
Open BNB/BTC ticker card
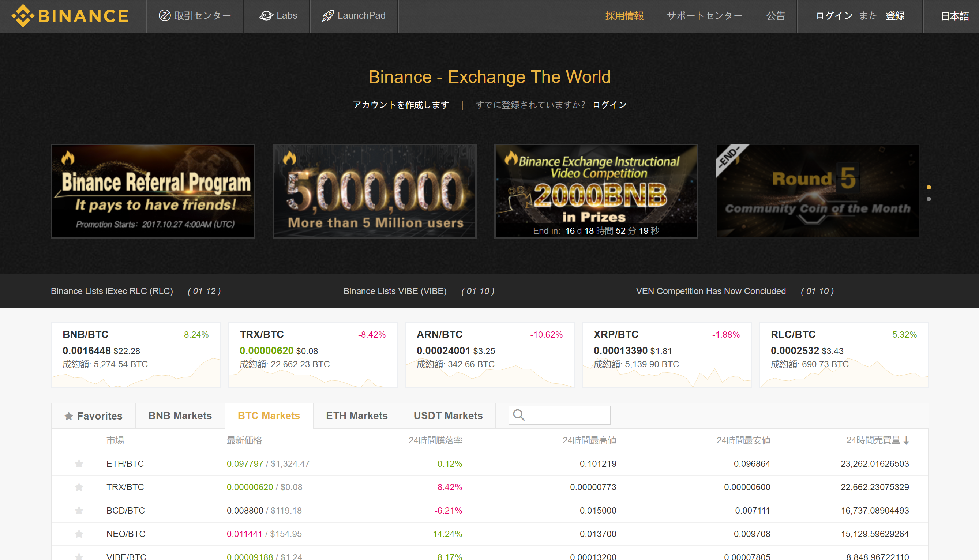(135, 355)
